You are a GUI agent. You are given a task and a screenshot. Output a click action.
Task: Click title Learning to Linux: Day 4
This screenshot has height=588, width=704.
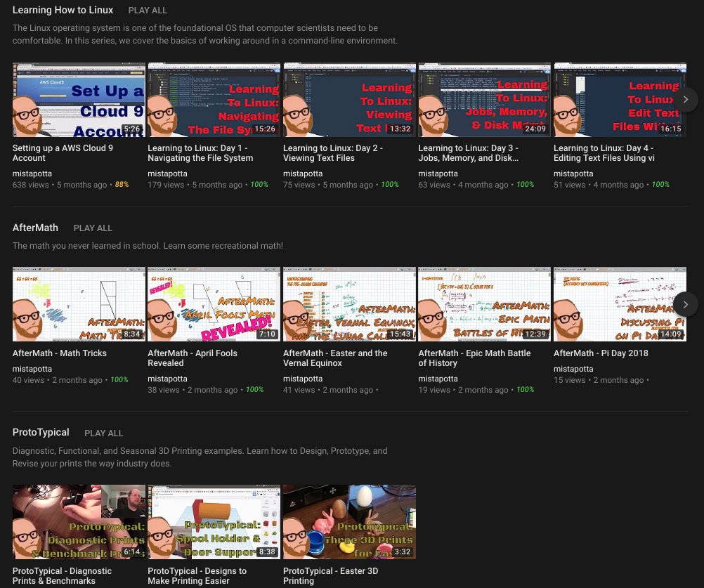click(604, 153)
